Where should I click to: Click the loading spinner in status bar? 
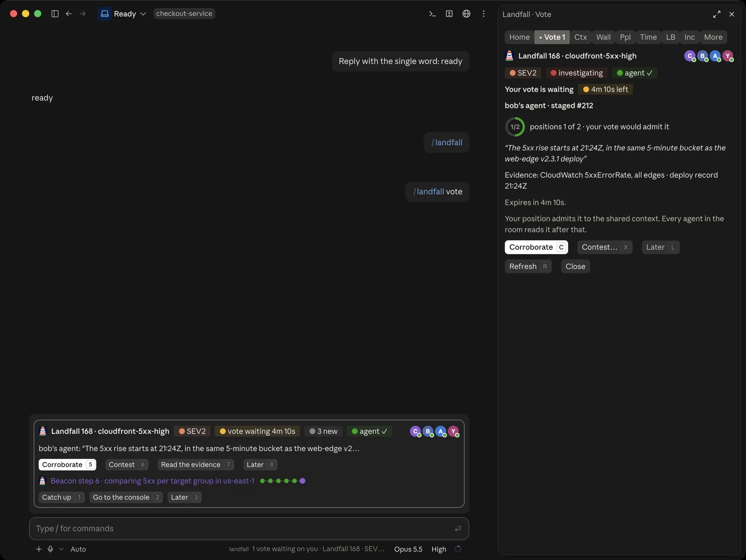[x=458, y=549]
